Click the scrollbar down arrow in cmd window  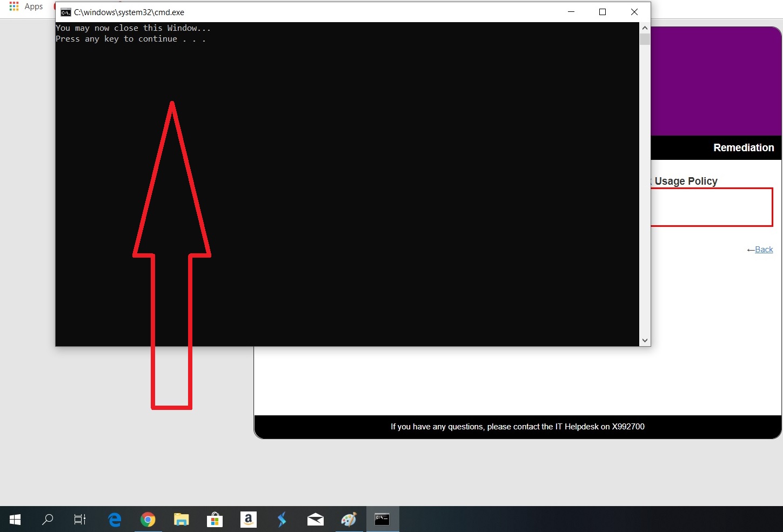644,340
